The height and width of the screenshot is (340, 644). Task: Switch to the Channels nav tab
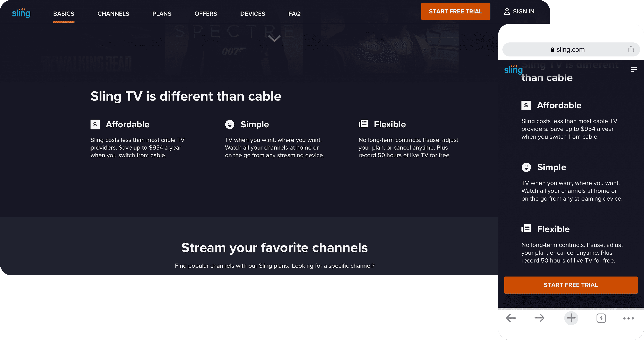click(113, 14)
